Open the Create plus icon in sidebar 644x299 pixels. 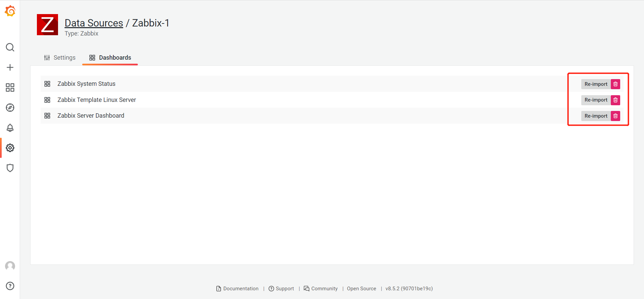click(10, 67)
